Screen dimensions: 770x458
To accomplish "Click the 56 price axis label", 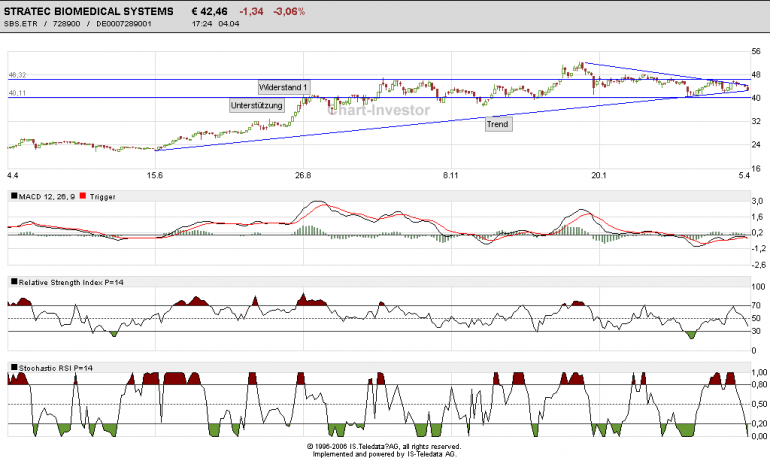I will 756,51.
